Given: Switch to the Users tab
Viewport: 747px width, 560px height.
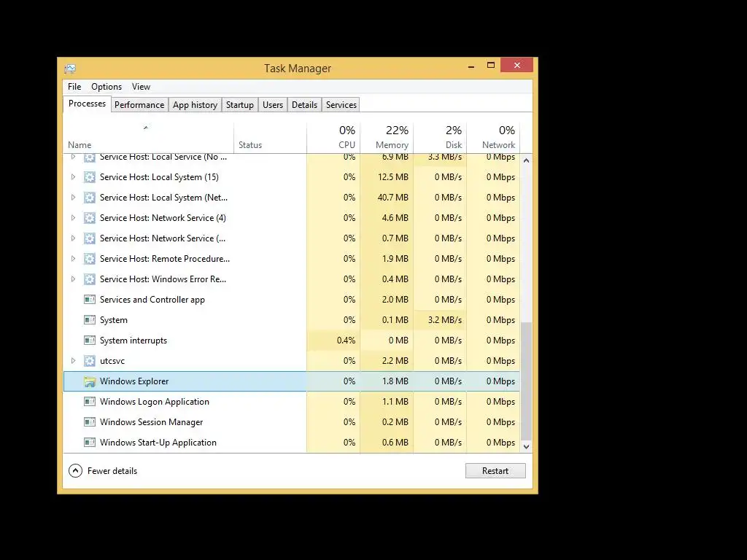Looking at the screenshot, I should pos(273,105).
